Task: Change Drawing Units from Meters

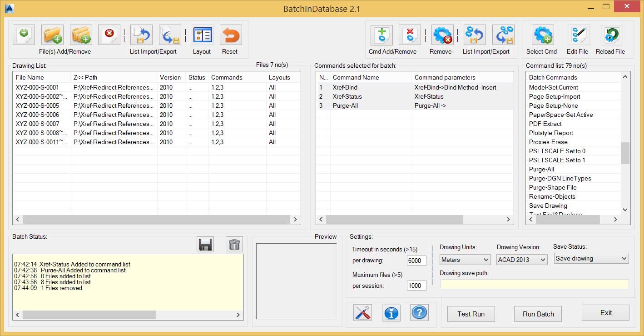Action: [464, 260]
